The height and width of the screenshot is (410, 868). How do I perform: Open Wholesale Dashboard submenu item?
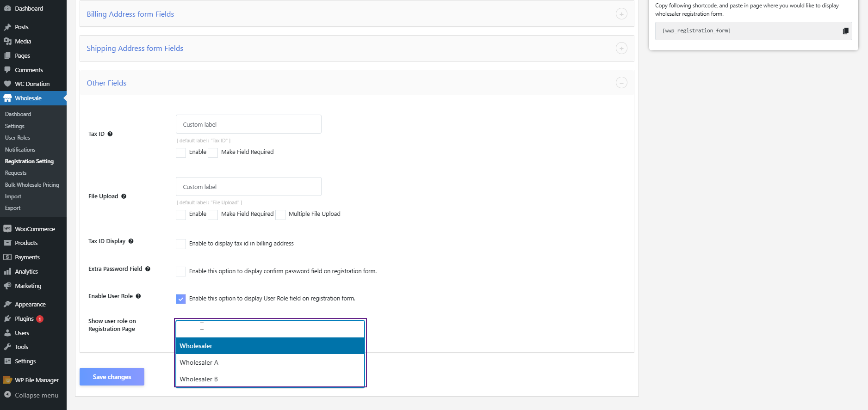[18, 114]
